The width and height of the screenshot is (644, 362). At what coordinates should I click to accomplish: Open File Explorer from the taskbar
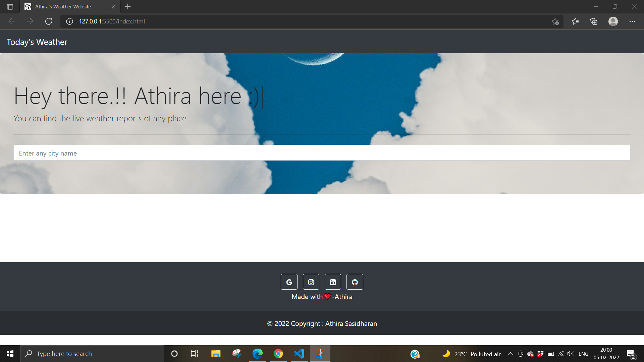coord(216,354)
